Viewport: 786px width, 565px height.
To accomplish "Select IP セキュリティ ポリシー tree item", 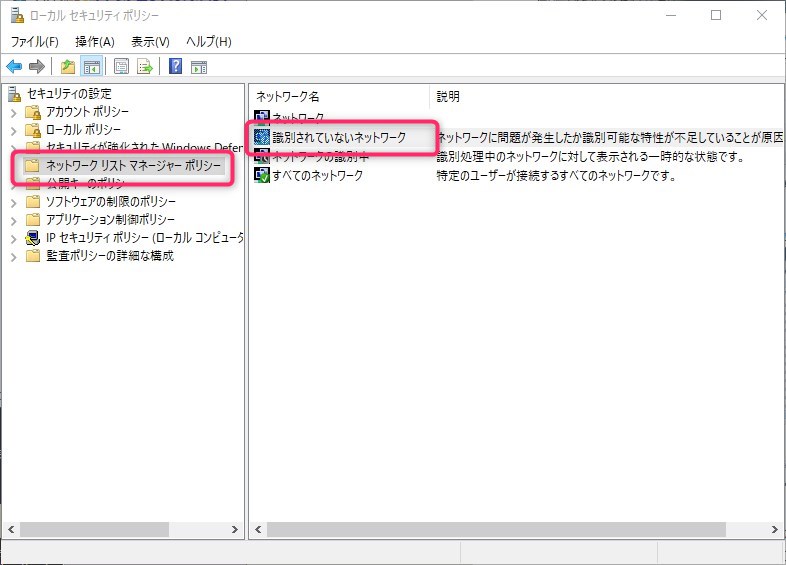I will click(144, 238).
